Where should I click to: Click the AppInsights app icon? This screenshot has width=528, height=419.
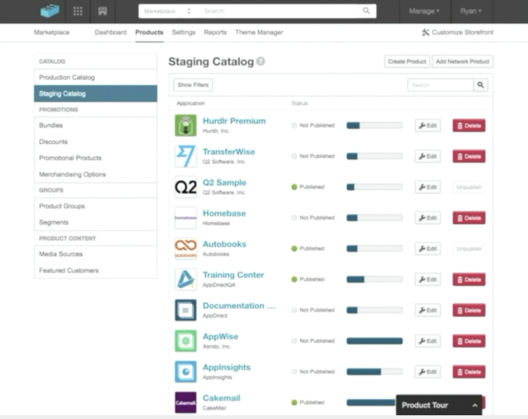186,372
